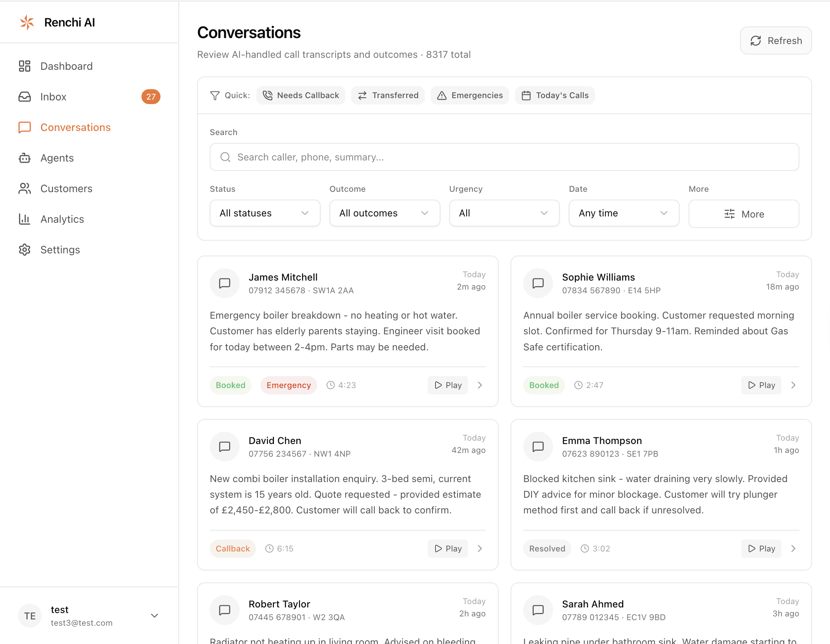The height and width of the screenshot is (644, 830).
Task: Open the All statuses dropdown
Action: click(x=265, y=213)
